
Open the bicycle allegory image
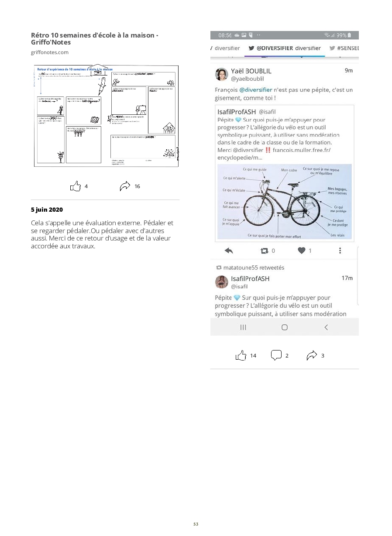pos(285,202)
